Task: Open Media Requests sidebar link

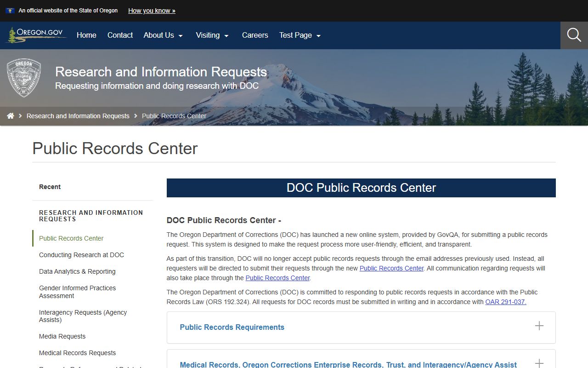Action: [x=62, y=336]
